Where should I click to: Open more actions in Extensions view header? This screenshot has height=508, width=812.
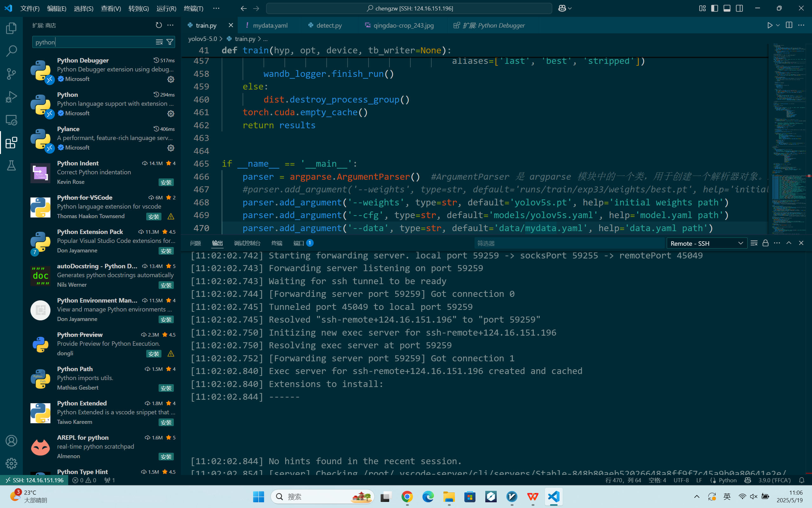(170, 25)
